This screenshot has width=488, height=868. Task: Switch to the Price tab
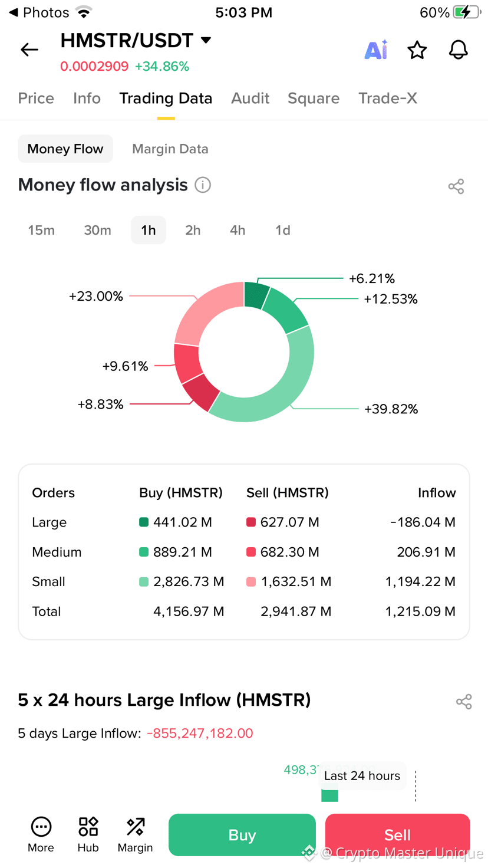[x=36, y=98]
